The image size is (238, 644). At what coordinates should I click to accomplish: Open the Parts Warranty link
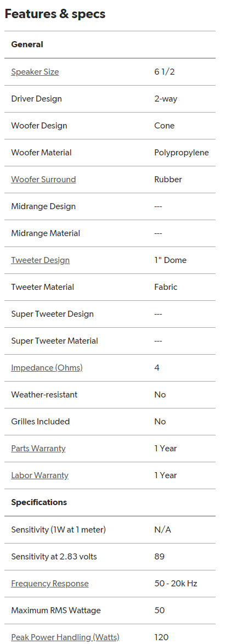point(38,449)
